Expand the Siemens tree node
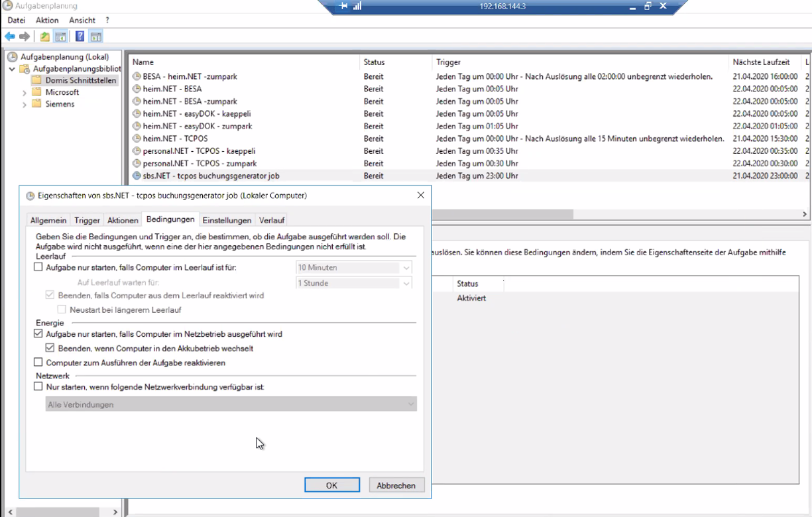 point(25,105)
